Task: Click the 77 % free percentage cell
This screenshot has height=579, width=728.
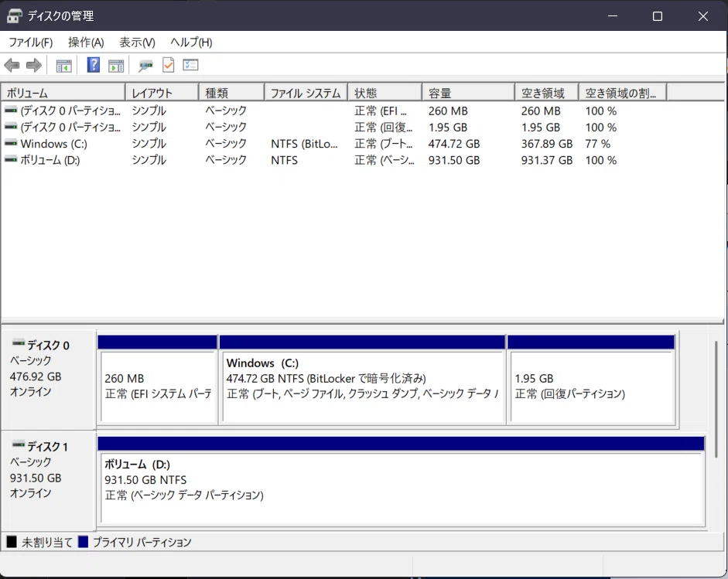Action: pyautogui.click(x=597, y=144)
